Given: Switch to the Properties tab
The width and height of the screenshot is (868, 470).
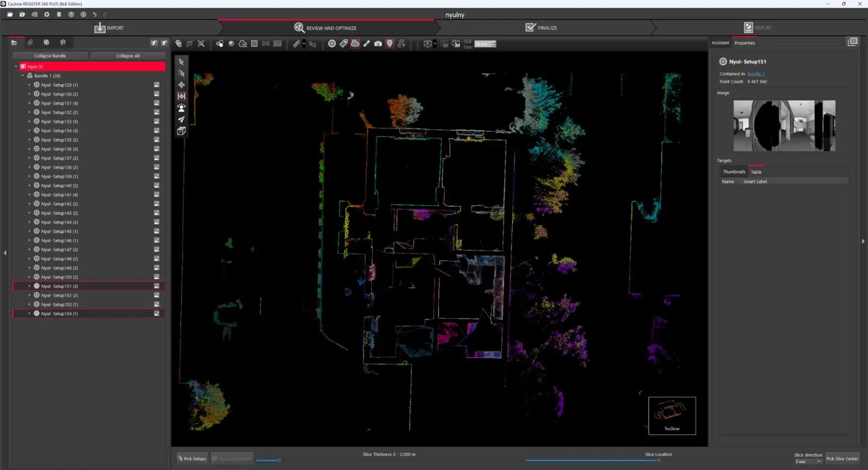Looking at the screenshot, I should pos(744,43).
